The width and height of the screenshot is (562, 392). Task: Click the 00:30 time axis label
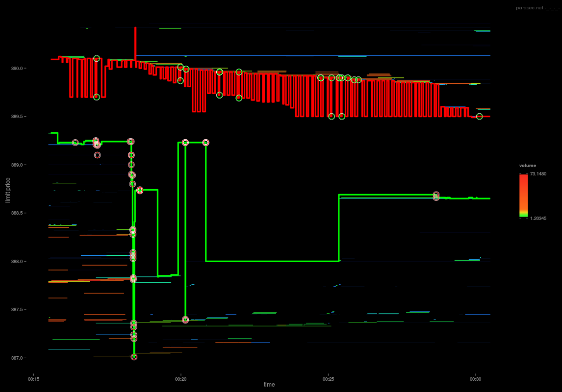coord(476,378)
